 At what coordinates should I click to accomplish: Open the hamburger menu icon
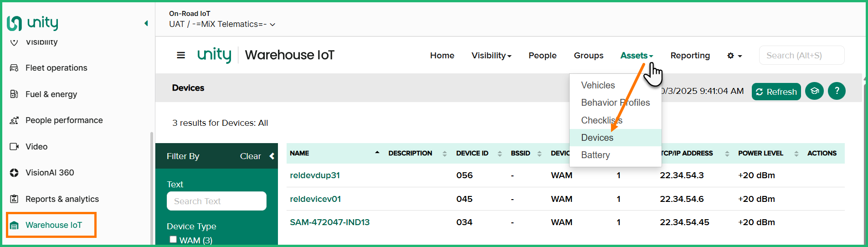click(x=181, y=55)
